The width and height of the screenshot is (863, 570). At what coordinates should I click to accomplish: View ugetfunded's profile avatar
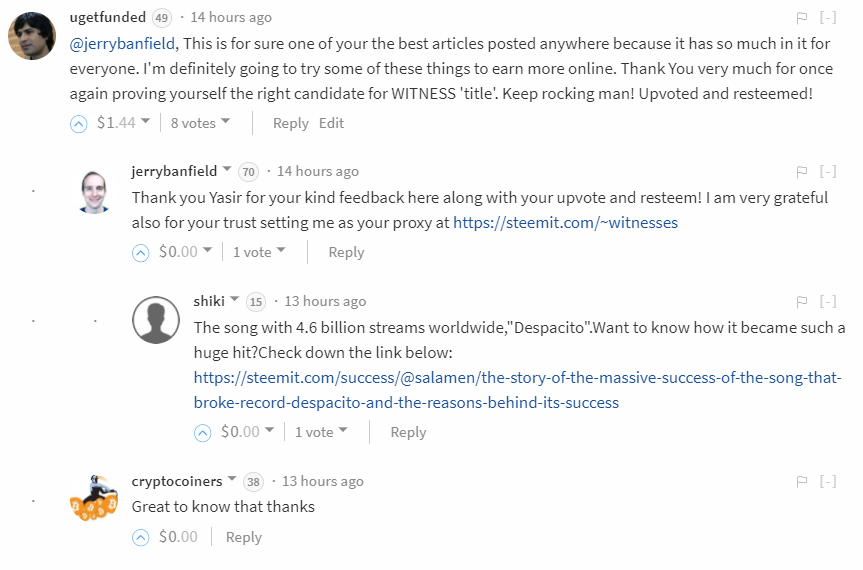click(x=32, y=37)
